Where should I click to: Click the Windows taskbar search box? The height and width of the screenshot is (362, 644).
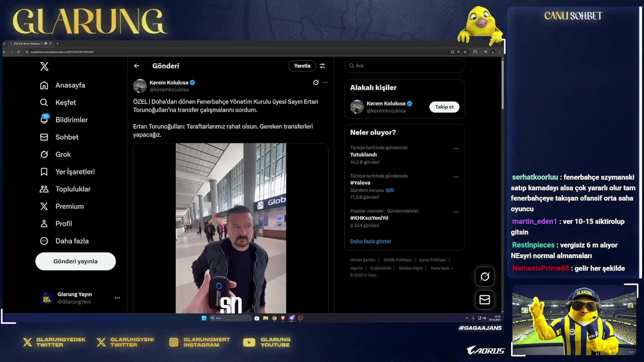[230, 318]
